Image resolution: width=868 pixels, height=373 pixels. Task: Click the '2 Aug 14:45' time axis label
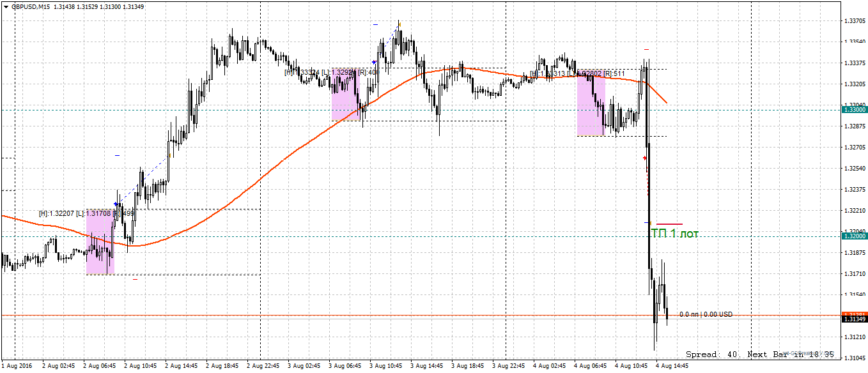coord(182,366)
